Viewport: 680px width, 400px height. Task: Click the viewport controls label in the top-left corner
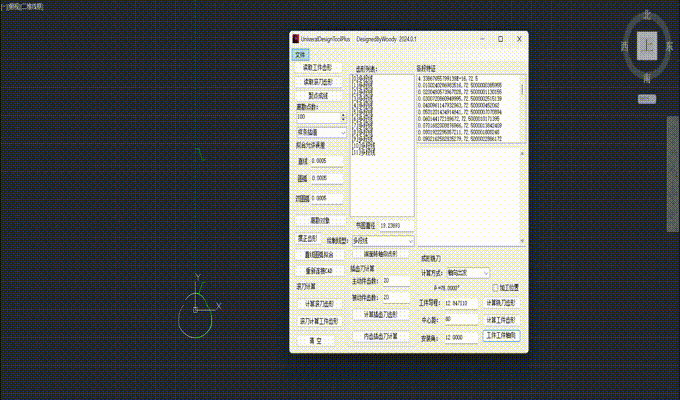pyautogui.click(x=22, y=7)
